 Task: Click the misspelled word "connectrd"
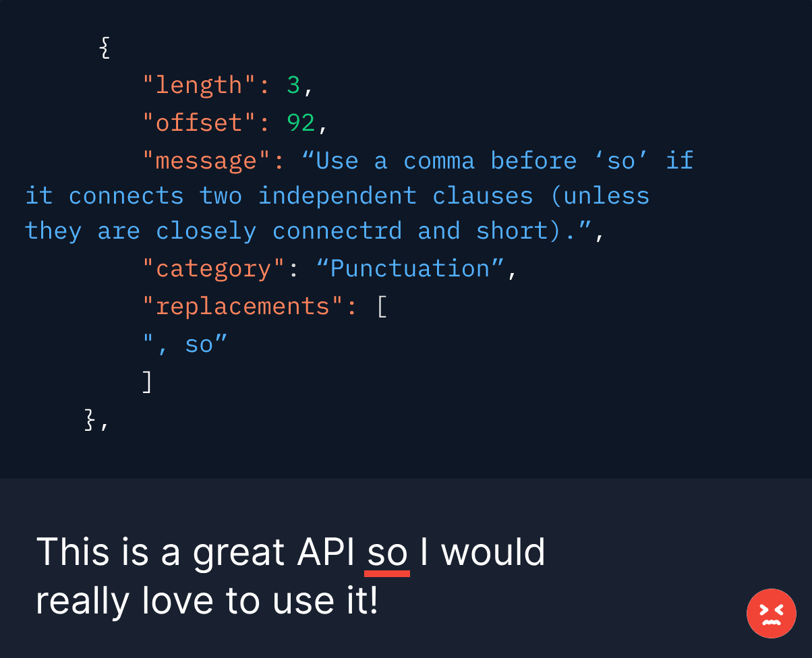coord(337,231)
